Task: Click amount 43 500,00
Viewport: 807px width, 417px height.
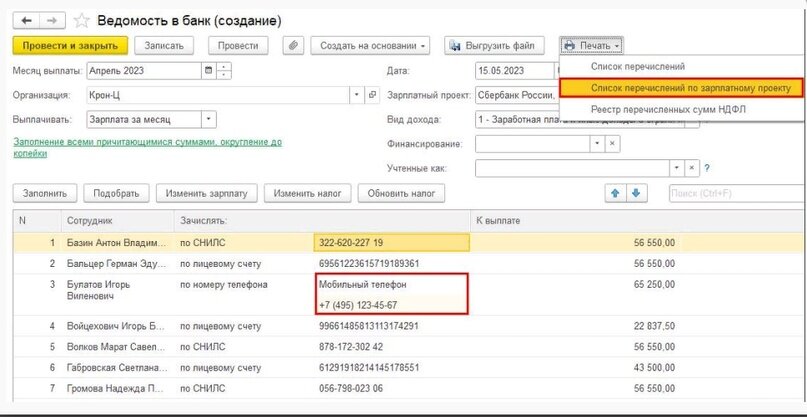Action: click(654, 368)
